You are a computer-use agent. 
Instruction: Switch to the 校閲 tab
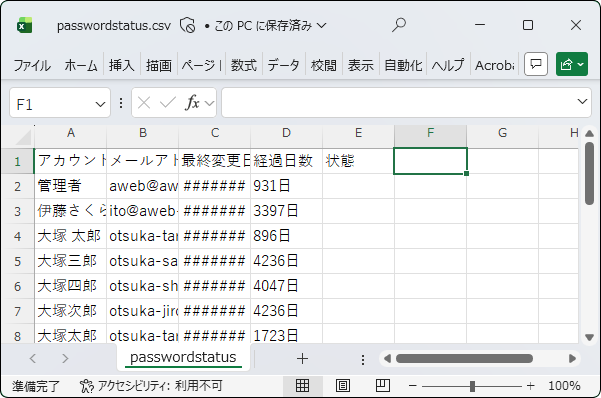tap(323, 65)
